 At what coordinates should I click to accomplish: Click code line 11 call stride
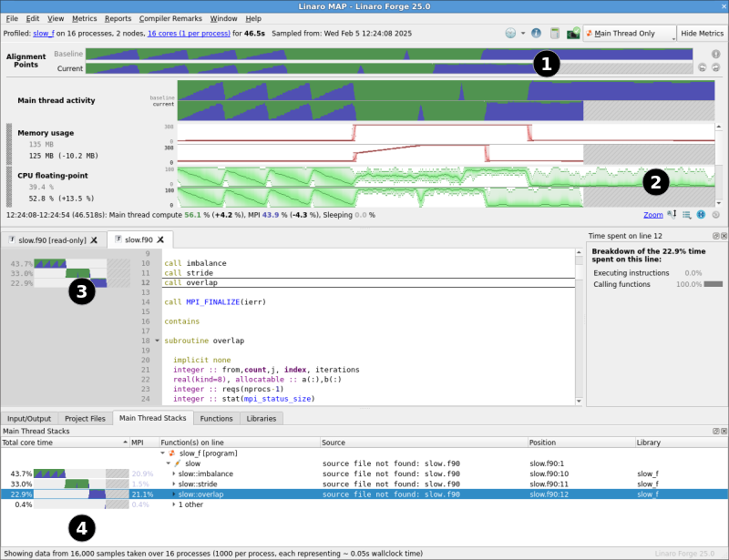point(189,273)
